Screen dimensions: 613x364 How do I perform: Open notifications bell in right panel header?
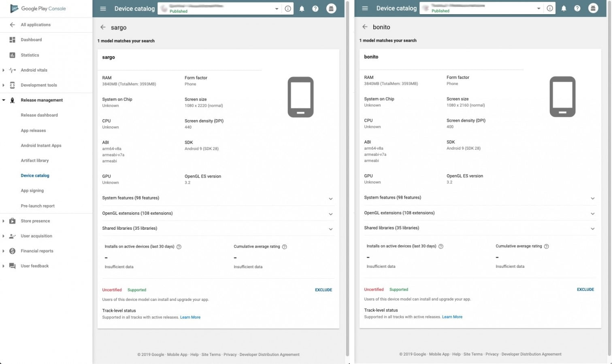[x=564, y=8]
